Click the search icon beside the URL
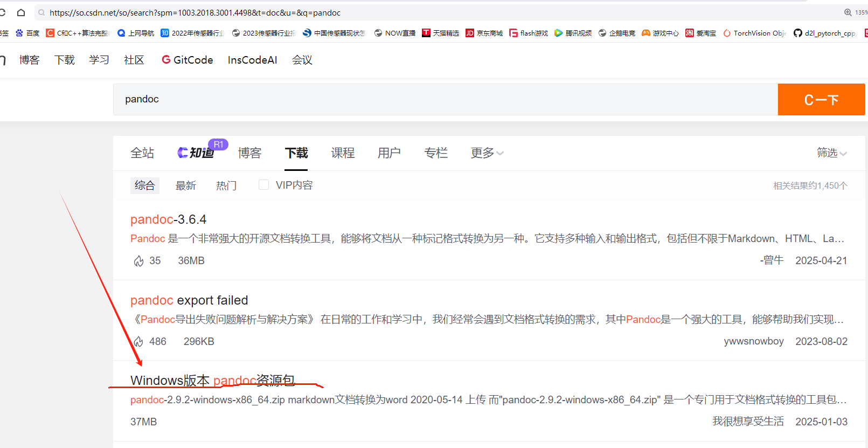 pos(41,12)
